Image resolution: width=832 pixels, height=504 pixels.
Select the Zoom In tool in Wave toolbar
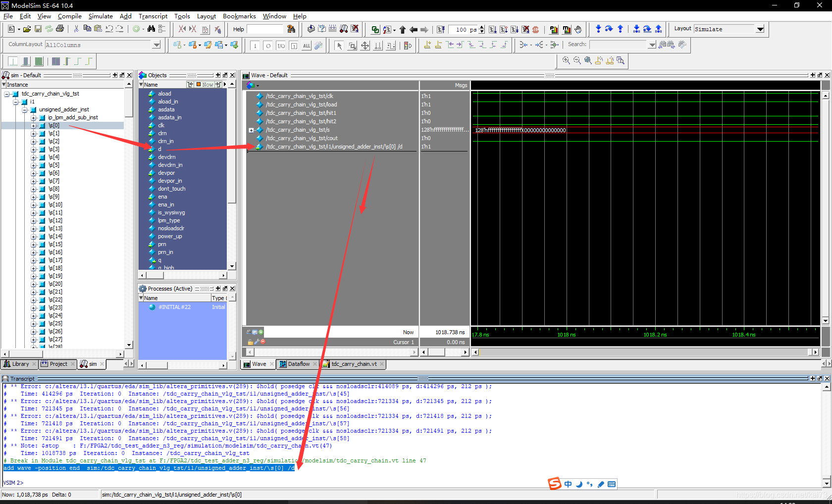tap(566, 60)
